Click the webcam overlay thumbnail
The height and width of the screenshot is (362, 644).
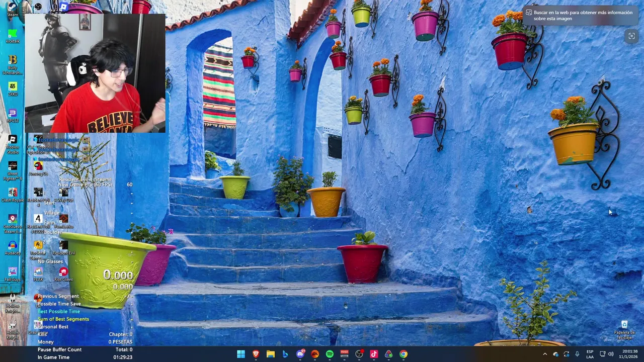pyautogui.click(x=95, y=73)
